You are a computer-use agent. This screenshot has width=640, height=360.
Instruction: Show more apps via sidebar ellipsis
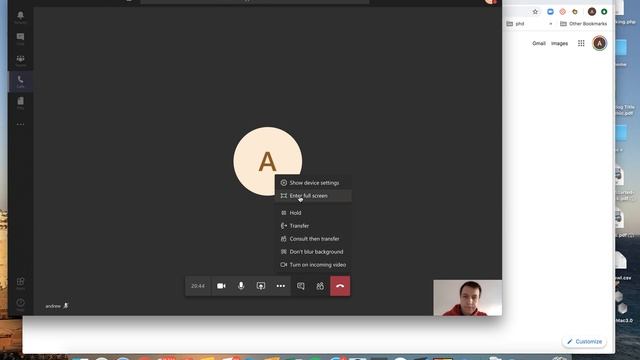point(20,124)
